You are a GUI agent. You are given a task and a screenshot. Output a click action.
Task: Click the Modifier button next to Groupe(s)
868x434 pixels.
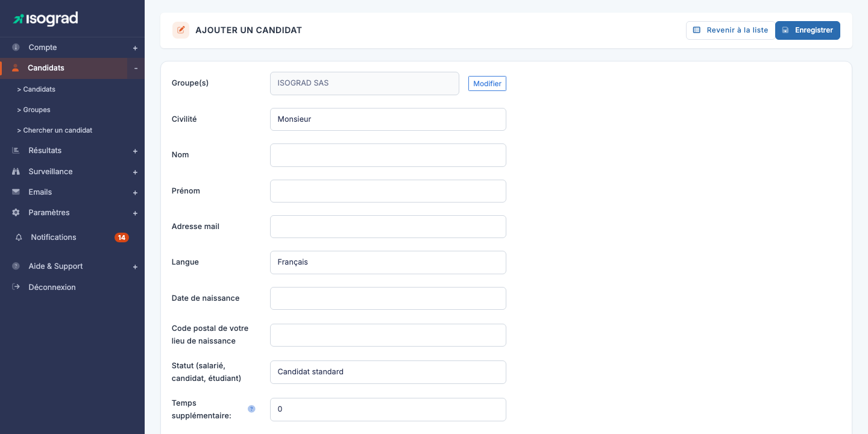pyautogui.click(x=487, y=84)
